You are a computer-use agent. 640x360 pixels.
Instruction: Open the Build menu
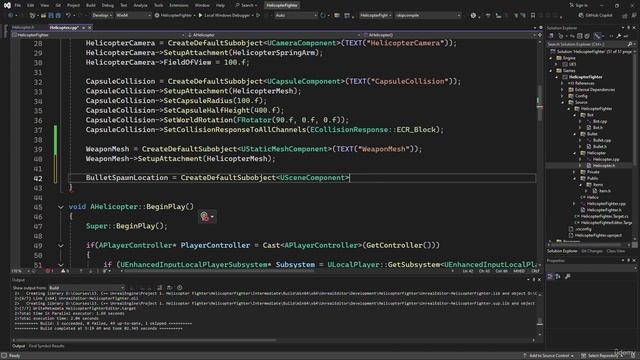click(x=91, y=5)
